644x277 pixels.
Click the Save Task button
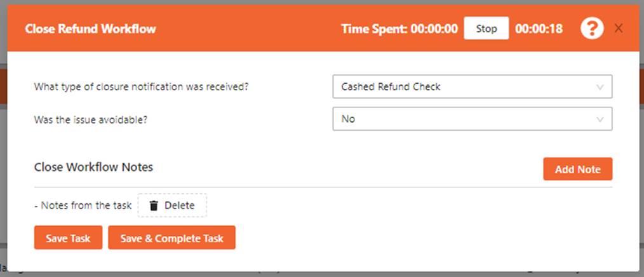(68, 239)
